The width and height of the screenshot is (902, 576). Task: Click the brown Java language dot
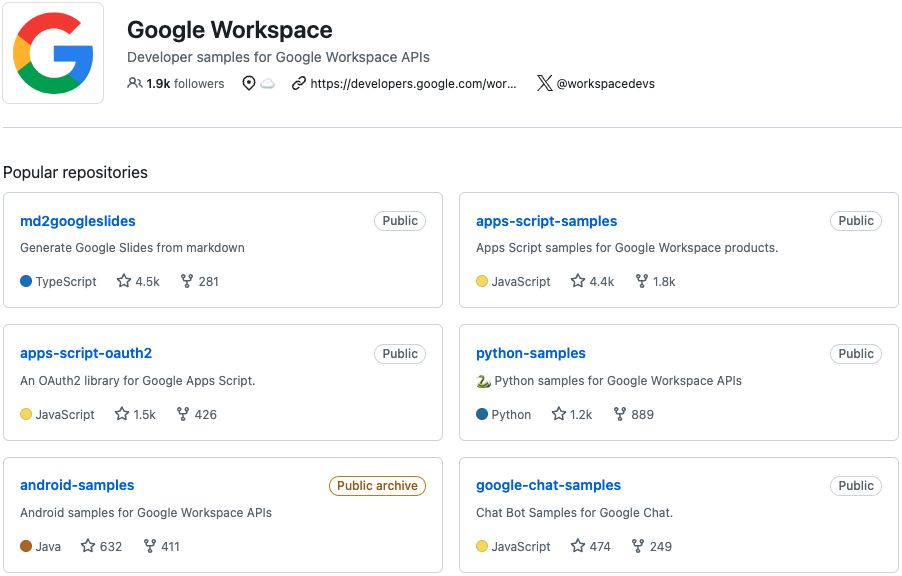(26, 546)
